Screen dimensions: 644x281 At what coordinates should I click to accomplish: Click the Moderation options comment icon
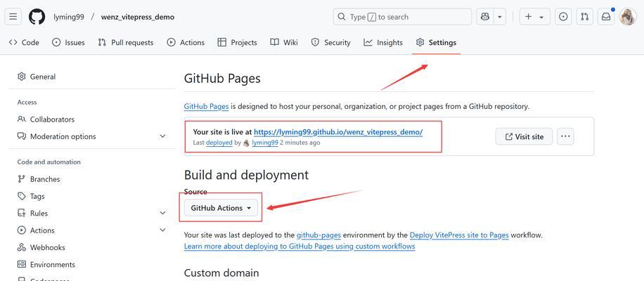[x=21, y=136]
